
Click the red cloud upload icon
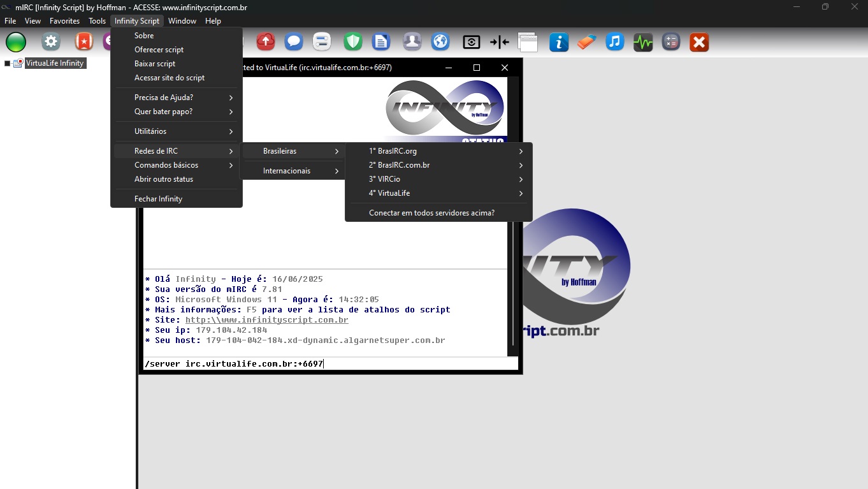click(x=266, y=42)
